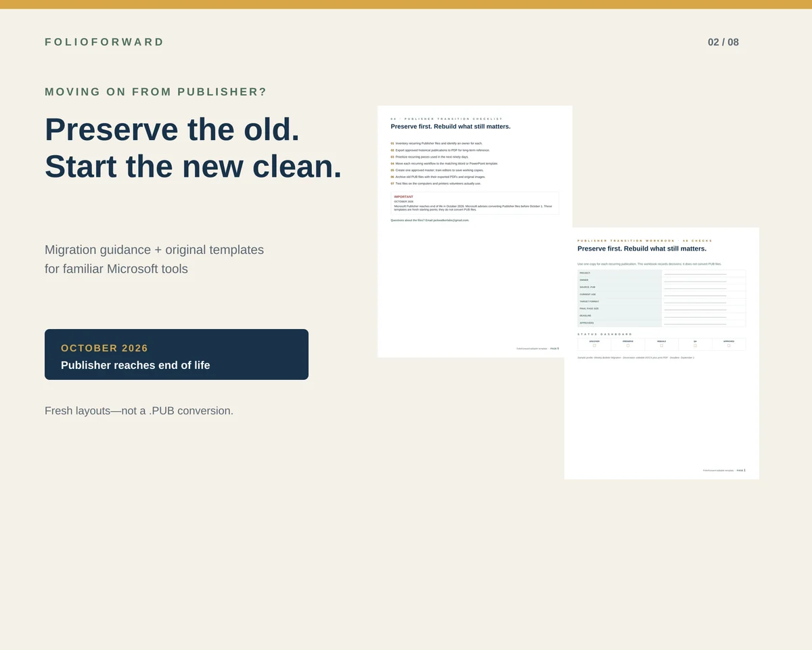
Task: Click the "PUBLISHER TRANSITION CHECKLIST" header label
Action: (453, 119)
